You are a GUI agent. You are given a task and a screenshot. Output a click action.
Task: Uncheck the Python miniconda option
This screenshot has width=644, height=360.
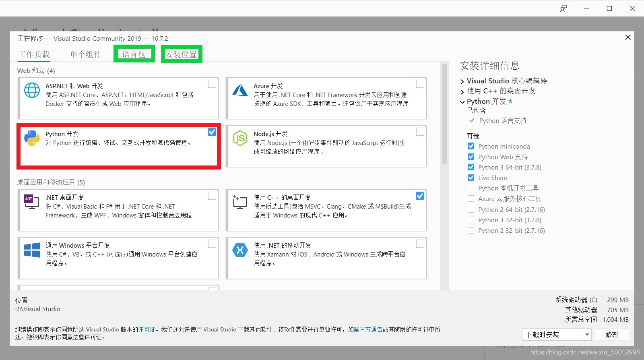tap(471, 146)
